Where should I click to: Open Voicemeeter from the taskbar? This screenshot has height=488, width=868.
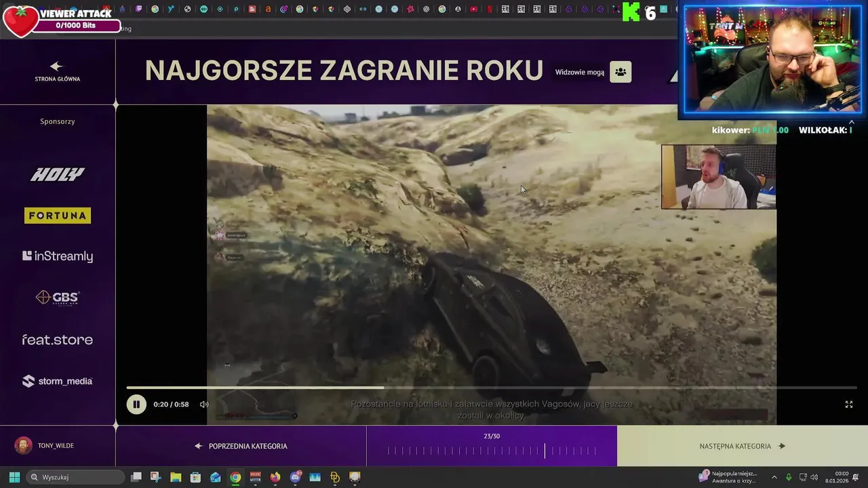(256, 477)
